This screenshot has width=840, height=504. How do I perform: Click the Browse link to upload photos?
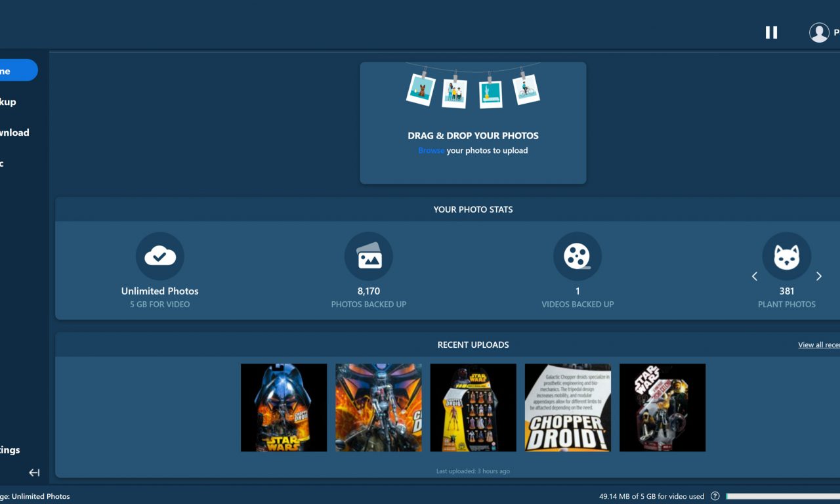[x=431, y=150]
